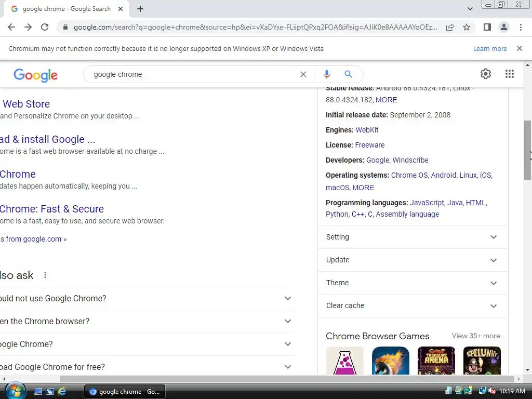532x399 pixels.
Task: Expand the Clear cache section
Action: tap(413, 305)
